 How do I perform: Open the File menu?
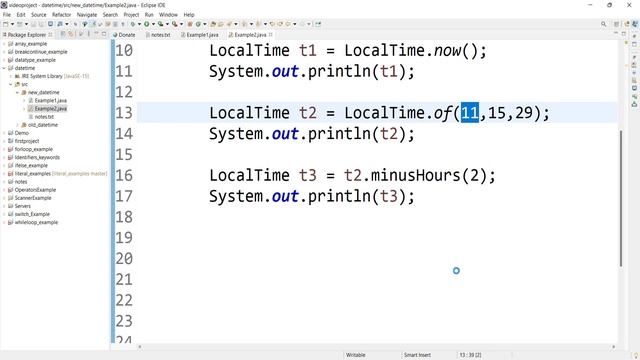click(7, 15)
